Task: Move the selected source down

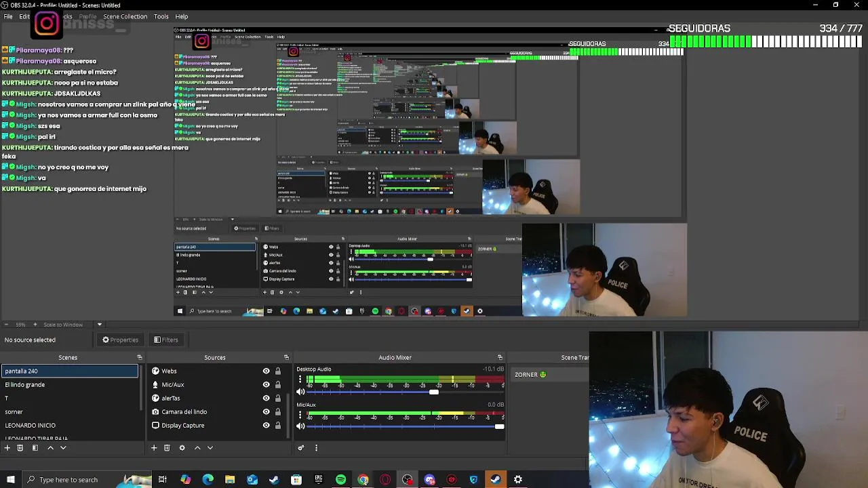Action: (210, 447)
